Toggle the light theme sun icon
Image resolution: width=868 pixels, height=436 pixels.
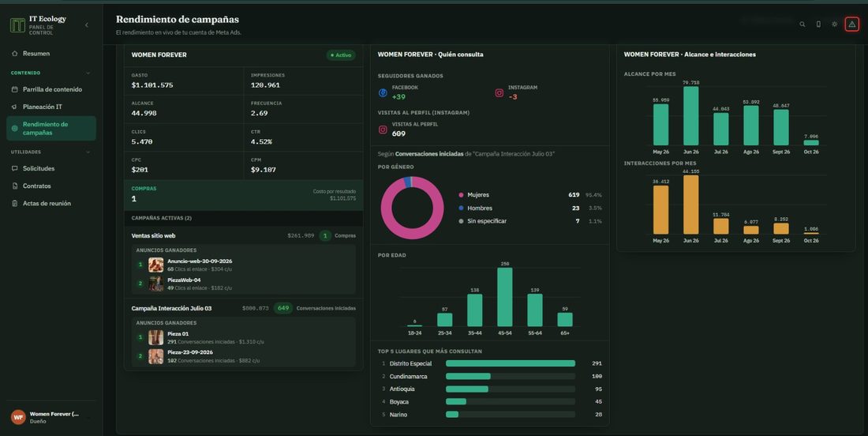[834, 24]
